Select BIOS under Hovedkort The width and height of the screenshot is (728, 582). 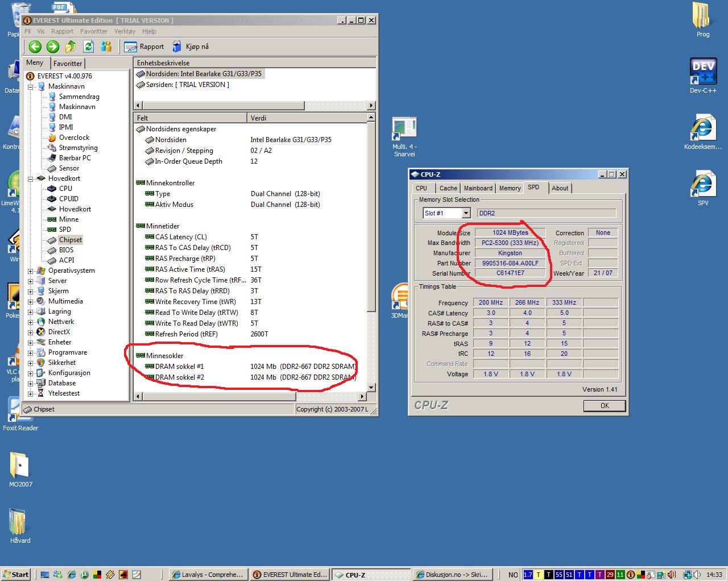coord(66,250)
